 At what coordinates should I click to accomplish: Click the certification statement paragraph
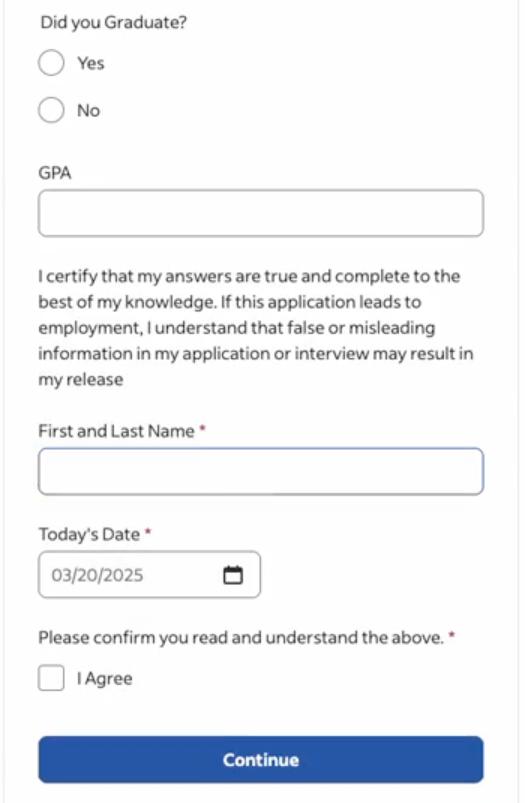(x=256, y=328)
